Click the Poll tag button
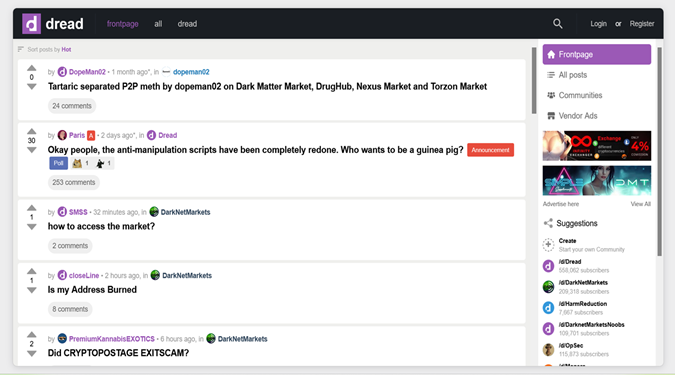 coord(59,163)
